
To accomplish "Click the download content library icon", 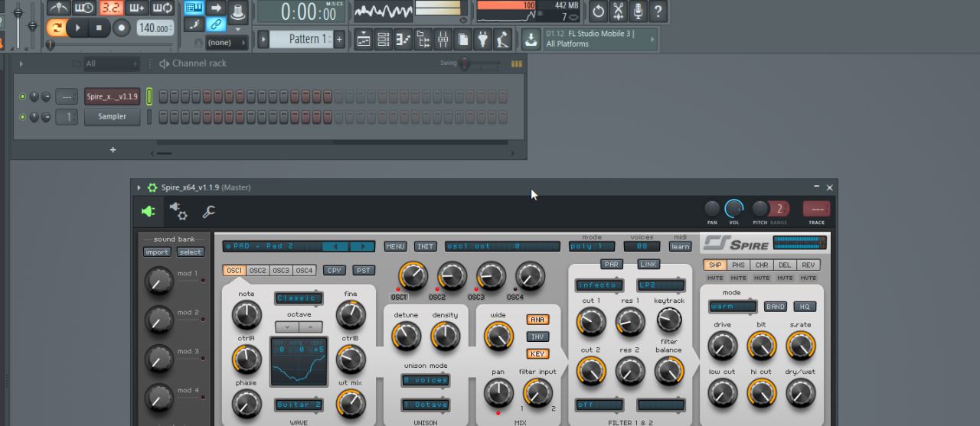I will coord(531,39).
